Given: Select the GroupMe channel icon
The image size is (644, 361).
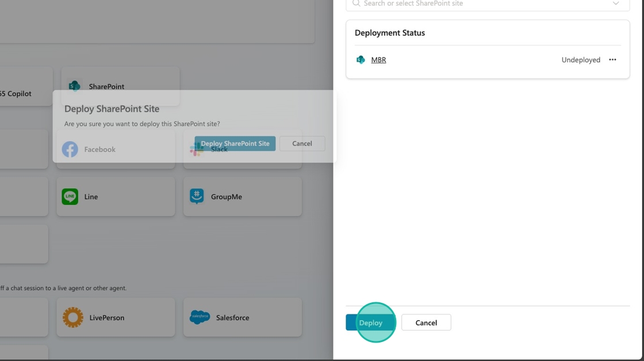Looking at the screenshot, I should click(x=197, y=197).
